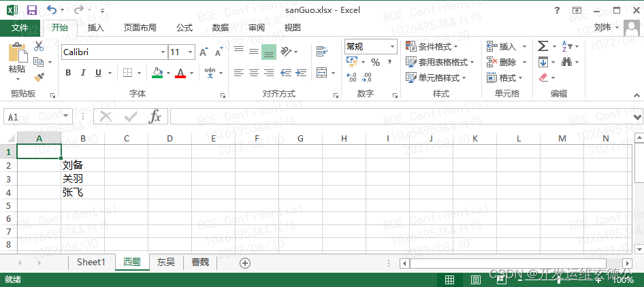Screen dimensions: 644x287
Task: Click the 插入 cells button
Action: click(x=506, y=47)
